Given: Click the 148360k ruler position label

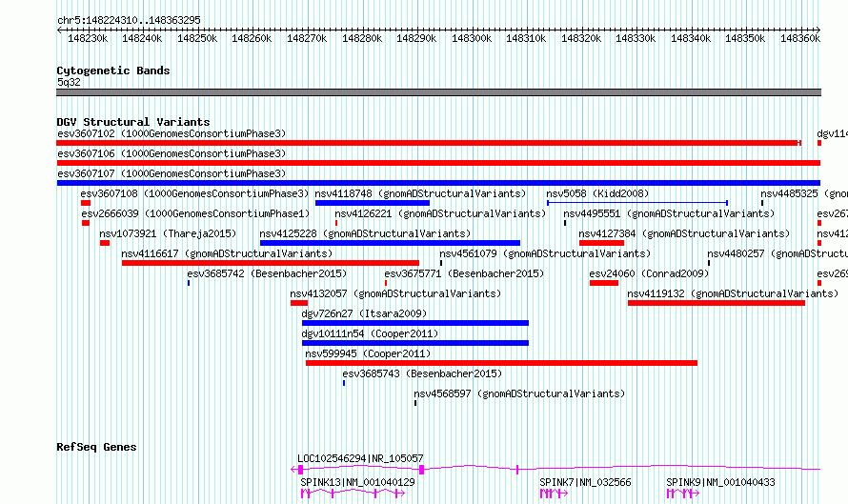Looking at the screenshot, I should coord(800,38).
